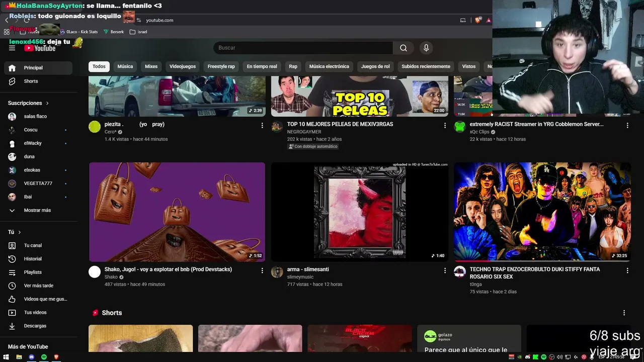Select the Música filter chip
This screenshot has width=644, height=362.
125,66
